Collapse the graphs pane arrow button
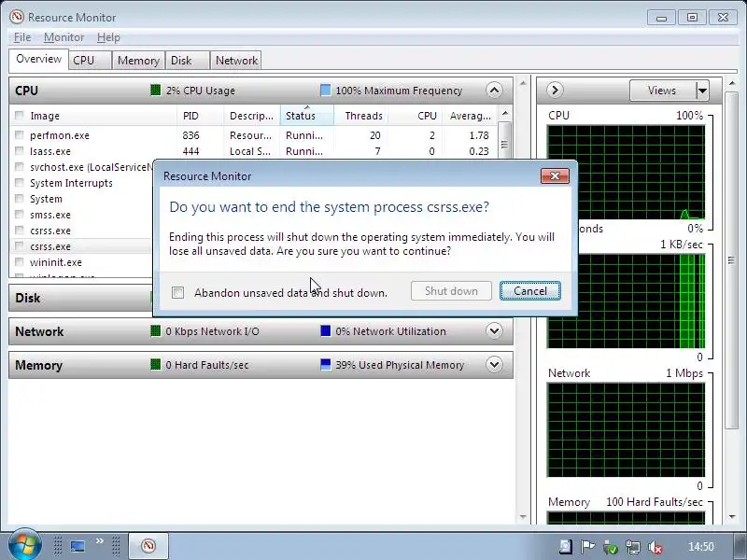Viewport: 747px width, 560px height. 555,90
